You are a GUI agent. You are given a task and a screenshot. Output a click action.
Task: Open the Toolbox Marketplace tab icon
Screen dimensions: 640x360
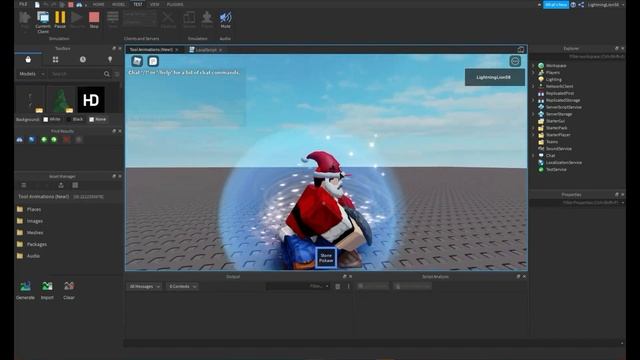coord(28,60)
